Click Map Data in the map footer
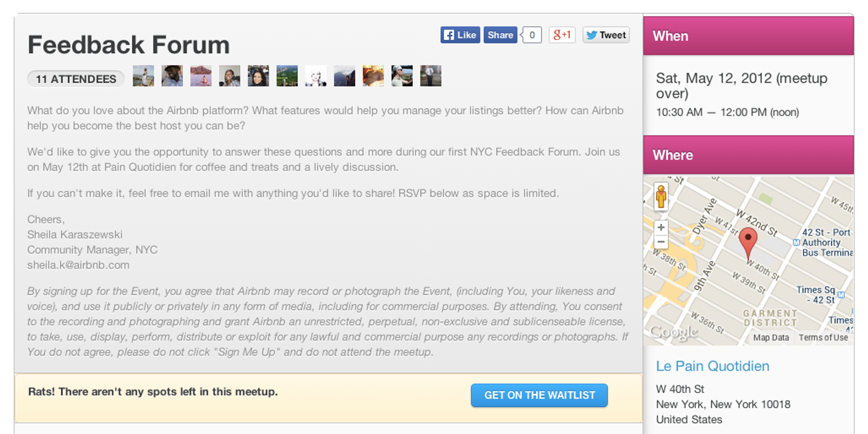The width and height of the screenshot is (868, 434). click(771, 337)
